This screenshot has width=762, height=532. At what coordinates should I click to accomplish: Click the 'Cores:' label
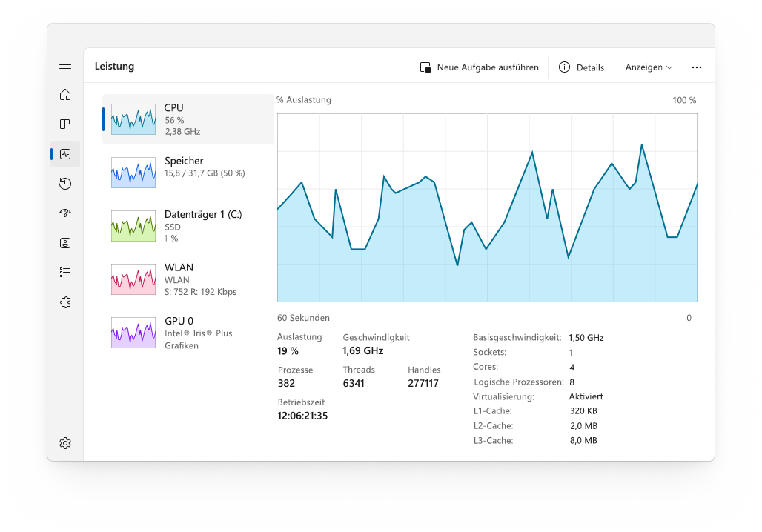486,367
